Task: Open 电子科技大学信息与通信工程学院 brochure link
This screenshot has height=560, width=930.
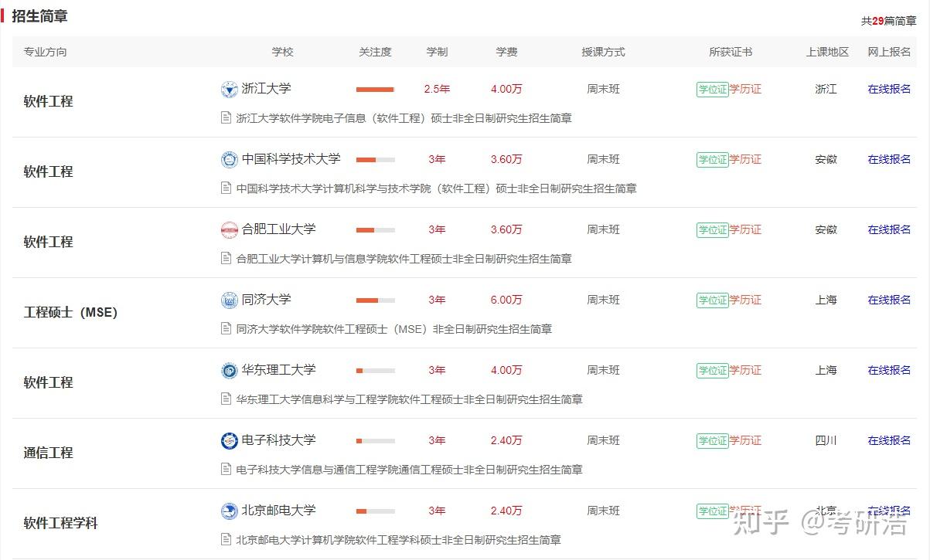Action: click(x=409, y=470)
